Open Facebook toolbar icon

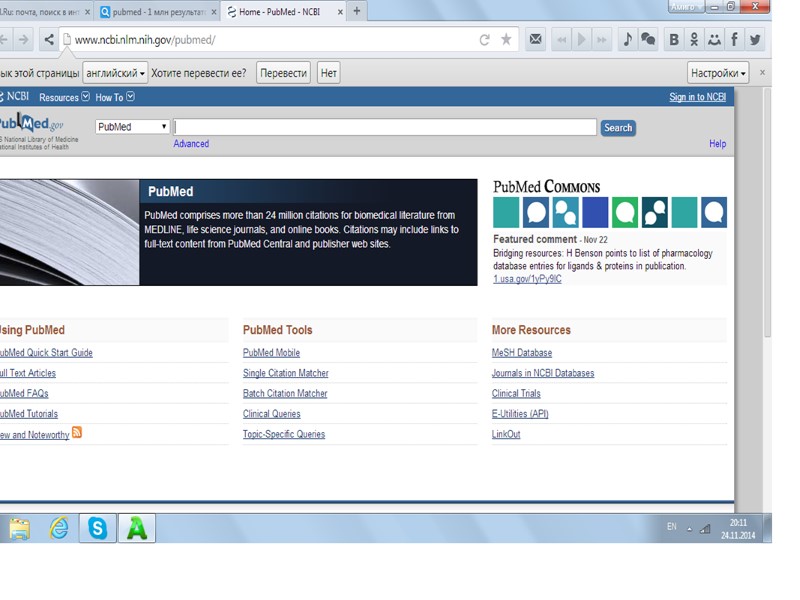pos(735,39)
